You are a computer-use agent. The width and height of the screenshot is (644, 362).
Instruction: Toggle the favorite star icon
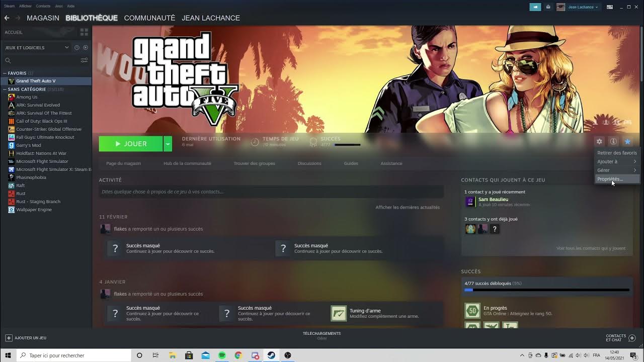click(627, 142)
